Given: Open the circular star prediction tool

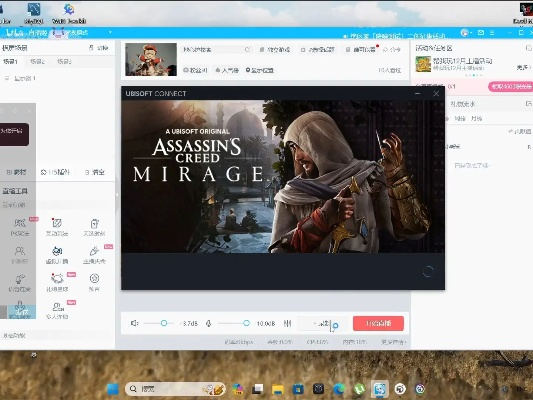Looking at the screenshot, I should [94, 282].
